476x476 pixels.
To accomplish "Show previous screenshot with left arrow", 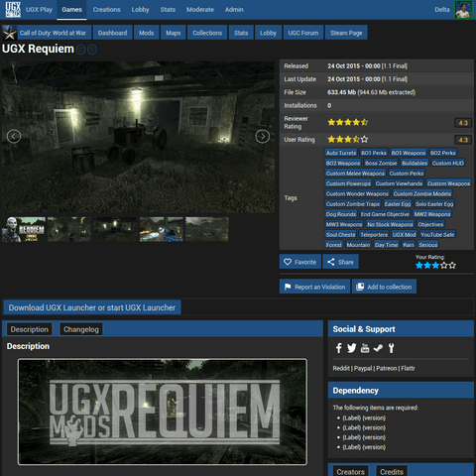I will tap(14, 136).
